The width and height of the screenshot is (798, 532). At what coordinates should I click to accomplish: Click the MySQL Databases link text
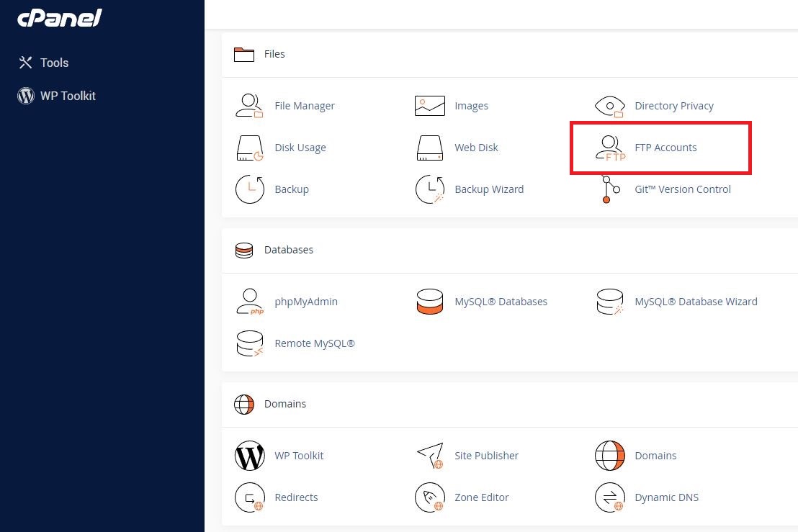[x=501, y=302]
